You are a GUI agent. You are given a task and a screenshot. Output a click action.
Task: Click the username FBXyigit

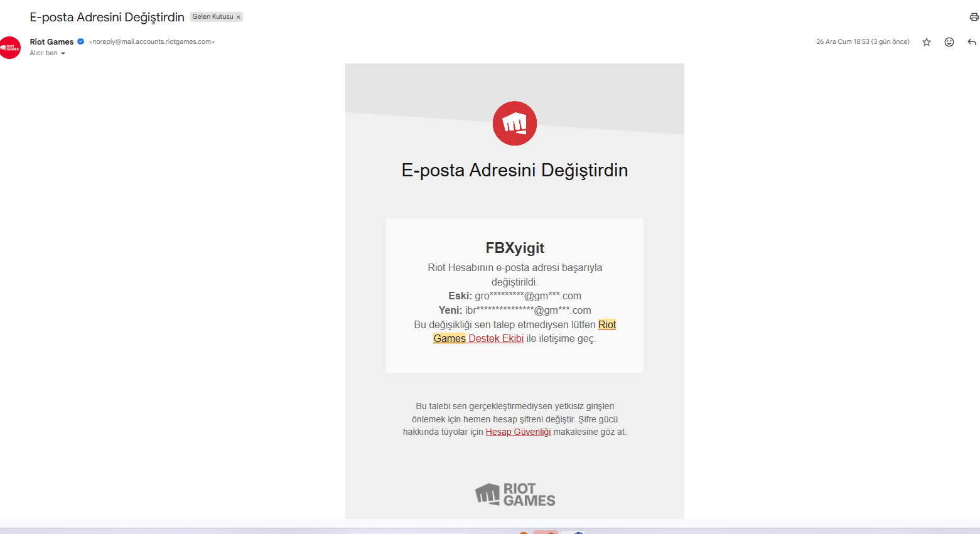point(515,248)
